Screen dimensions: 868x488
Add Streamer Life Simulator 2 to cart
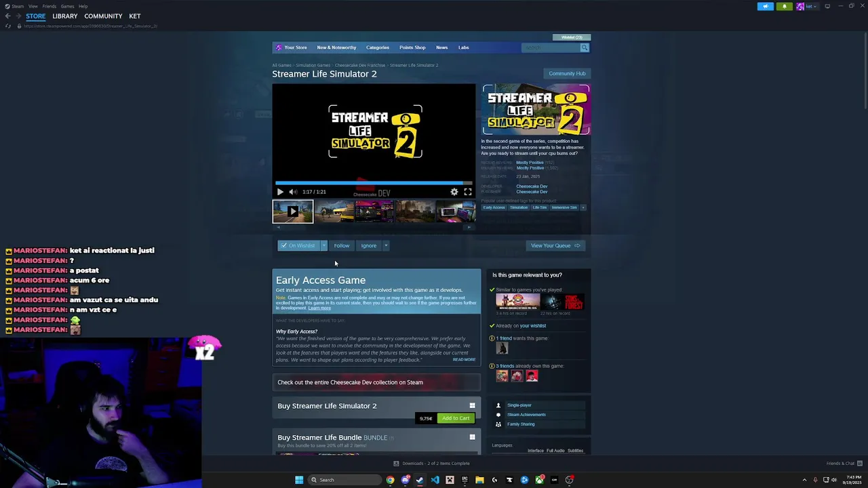pos(456,418)
